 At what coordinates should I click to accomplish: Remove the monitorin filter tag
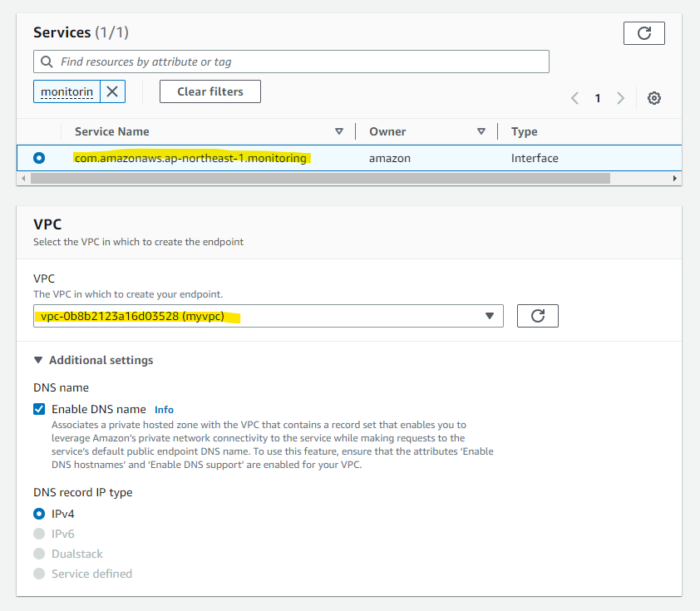pos(112,91)
